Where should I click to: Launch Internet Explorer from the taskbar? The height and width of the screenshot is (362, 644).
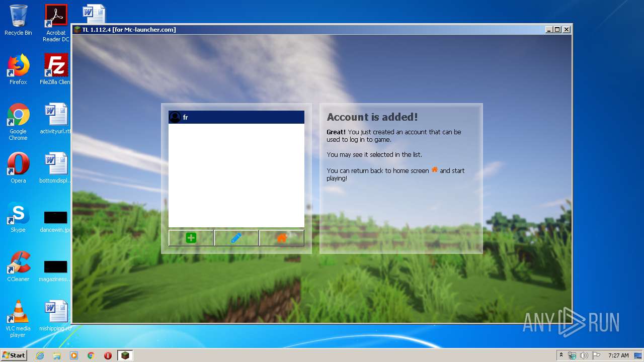tap(40, 355)
